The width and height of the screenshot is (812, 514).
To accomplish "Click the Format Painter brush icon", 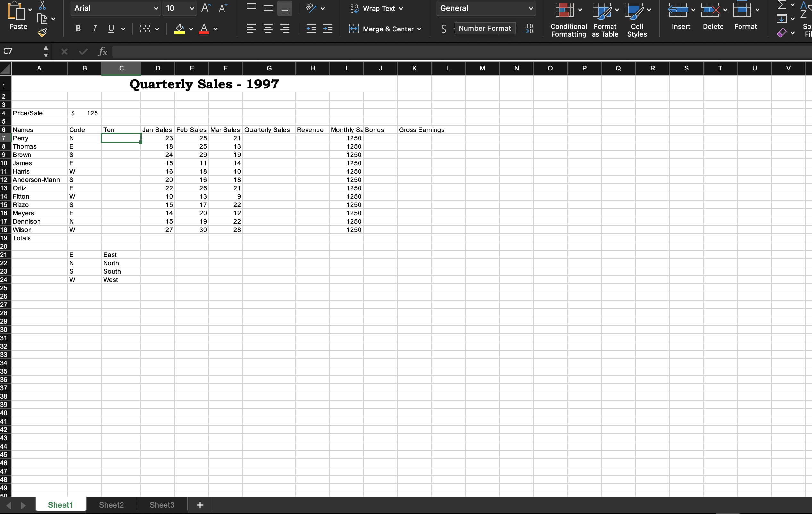I will pyautogui.click(x=42, y=32).
